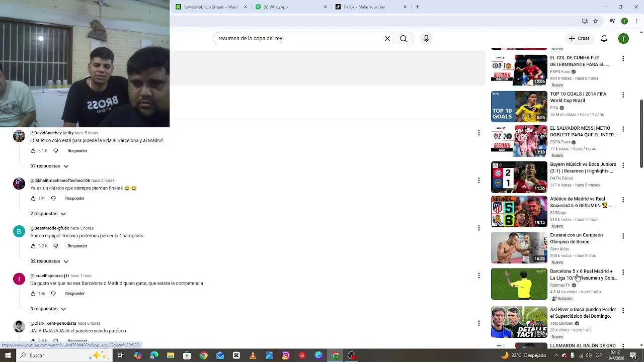Close the WhatsApp tab
This screenshot has width=644, height=362.
tap(326, 7)
